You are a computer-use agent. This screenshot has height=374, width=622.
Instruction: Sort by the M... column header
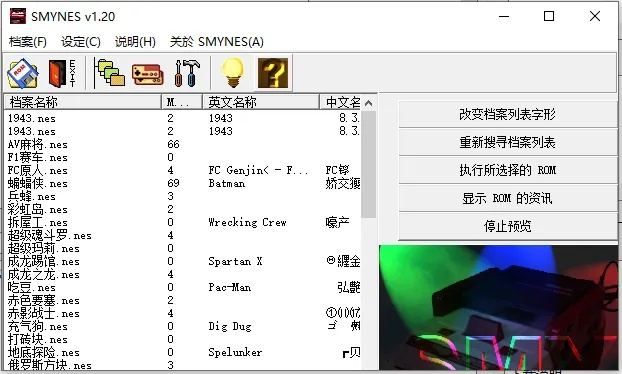point(182,102)
